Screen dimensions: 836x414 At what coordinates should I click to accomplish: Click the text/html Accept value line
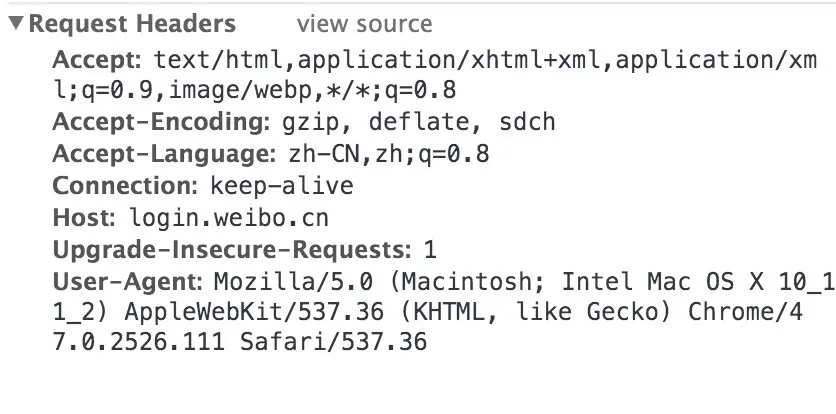pyautogui.click(x=485, y=59)
